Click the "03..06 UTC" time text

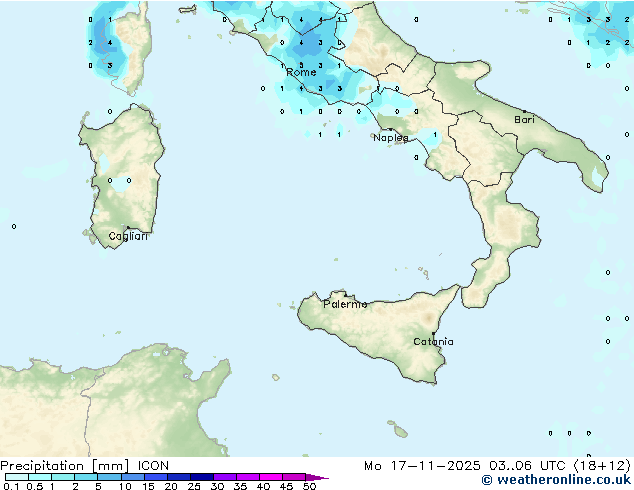pos(527,466)
